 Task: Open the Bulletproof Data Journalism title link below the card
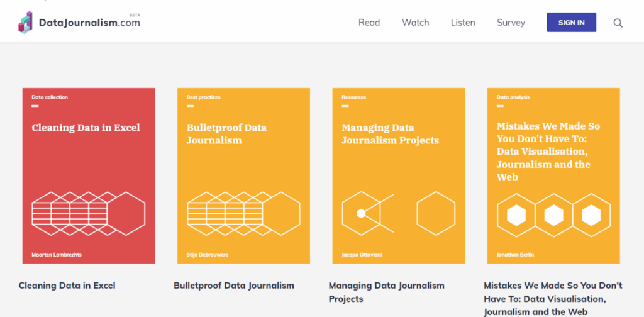234,286
